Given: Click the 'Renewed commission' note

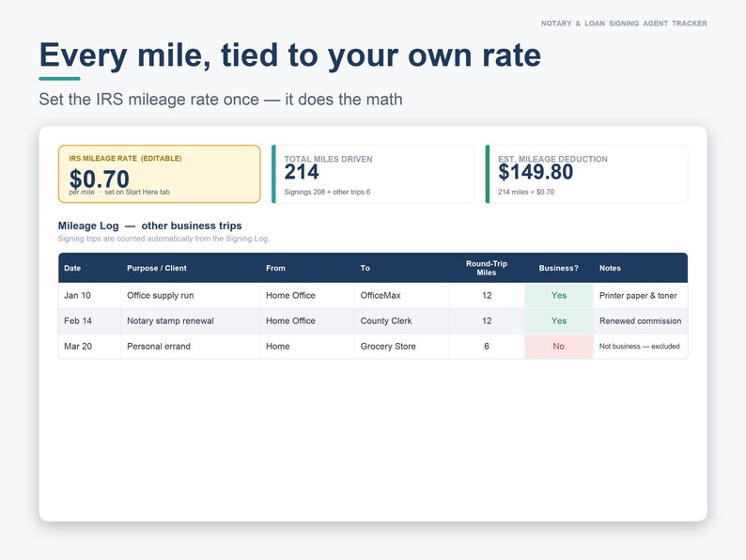Looking at the screenshot, I should 641,320.
